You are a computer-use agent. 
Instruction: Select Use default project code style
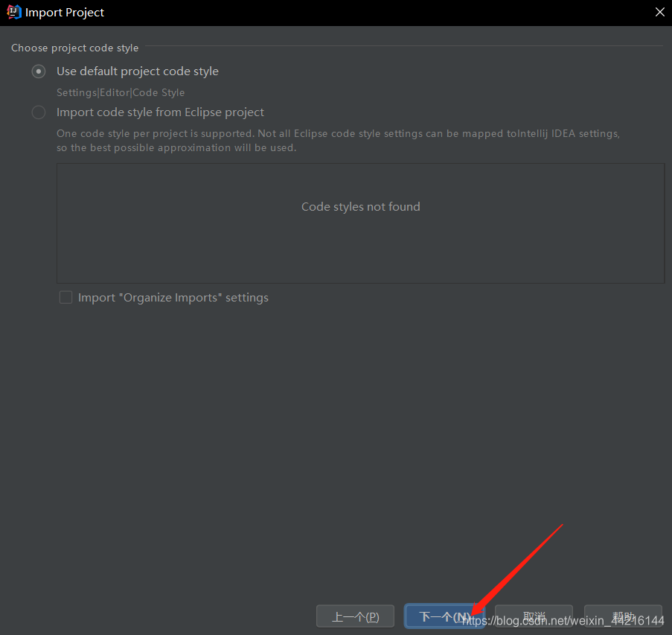click(x=39, y=71)
